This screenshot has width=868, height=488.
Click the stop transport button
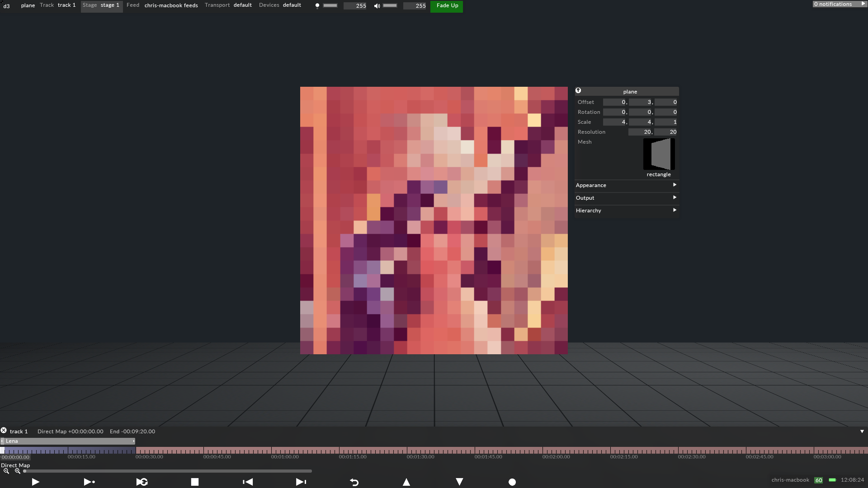[195, 482]
